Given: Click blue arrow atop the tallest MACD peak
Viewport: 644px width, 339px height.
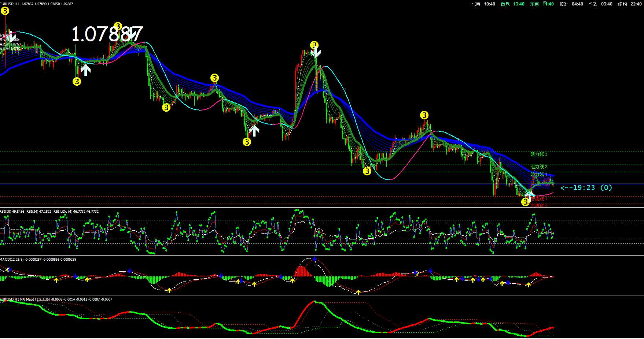Looking at the screenshot, I should coord(314,259).
